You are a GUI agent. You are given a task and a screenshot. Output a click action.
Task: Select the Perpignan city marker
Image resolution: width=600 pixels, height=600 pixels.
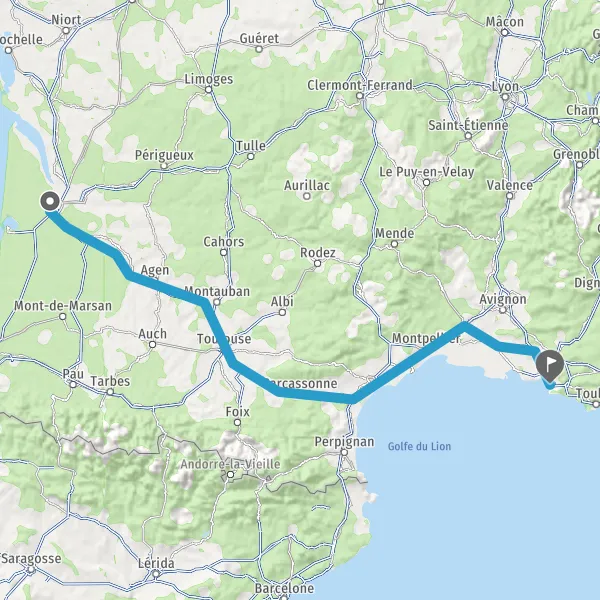coord(344,453)
